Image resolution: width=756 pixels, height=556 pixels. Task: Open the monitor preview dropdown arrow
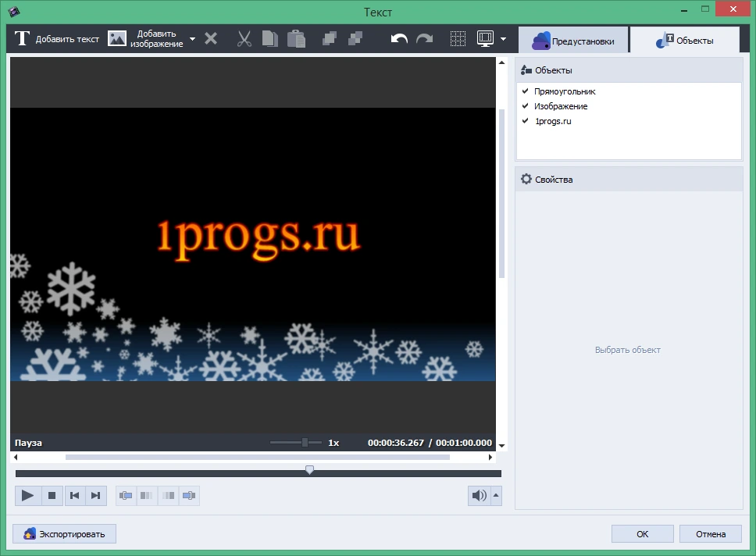(504, 38)
